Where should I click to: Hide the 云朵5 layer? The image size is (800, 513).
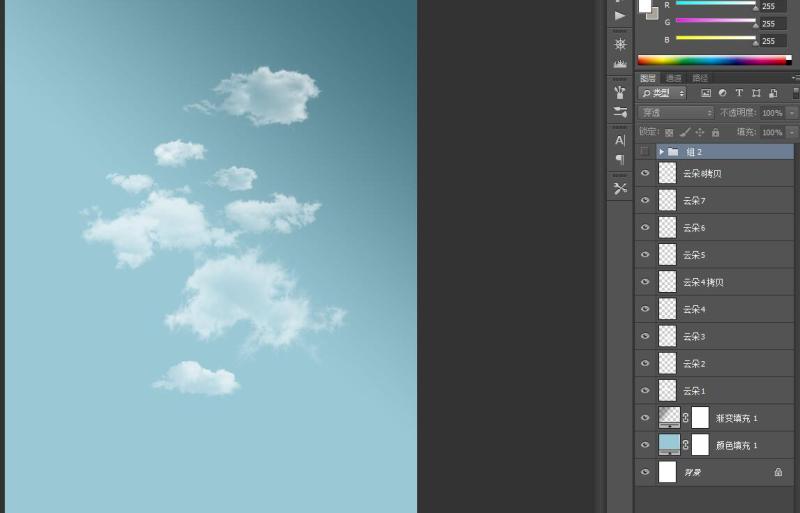tap(645, 254)
